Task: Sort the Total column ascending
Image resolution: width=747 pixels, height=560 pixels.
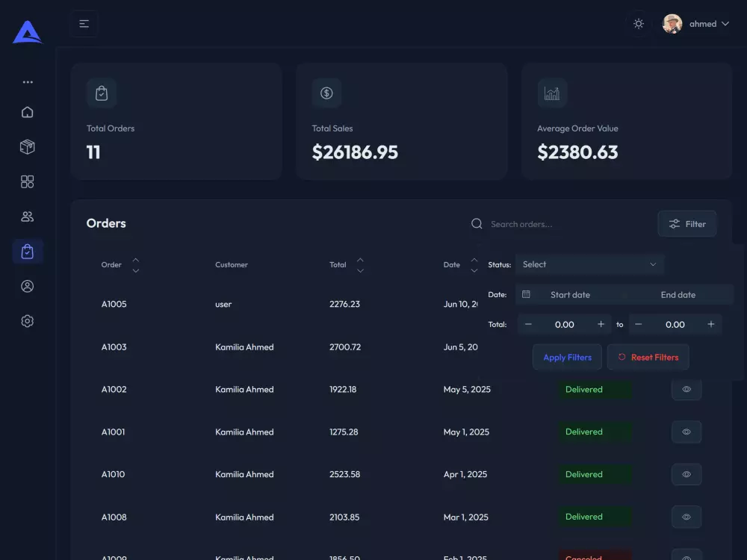Action: (360, 260)
